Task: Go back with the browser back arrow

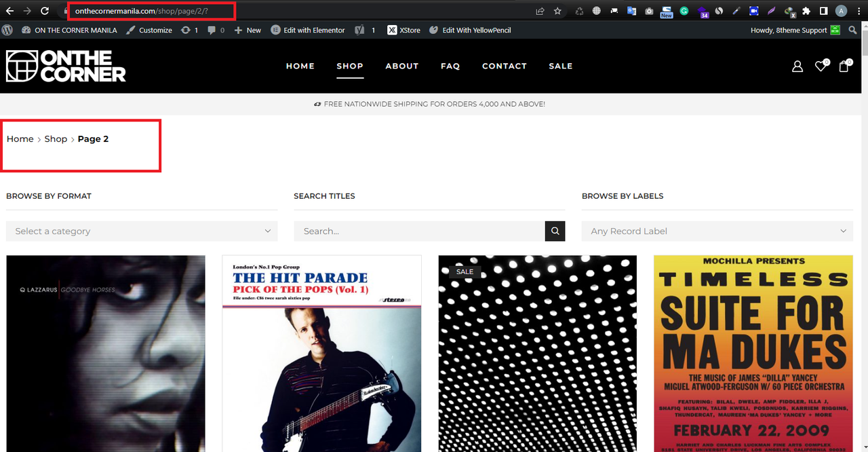Action: point(9,11)
